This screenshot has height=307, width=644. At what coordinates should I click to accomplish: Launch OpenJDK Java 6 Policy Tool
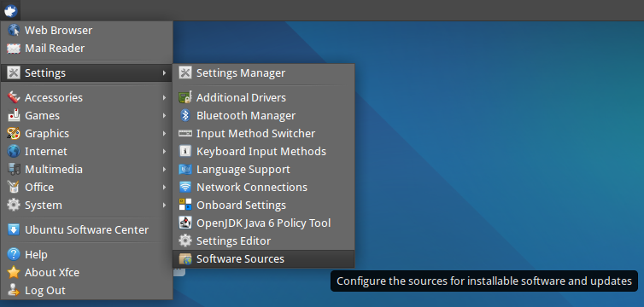pyautogui.click(x=263, y=223)
